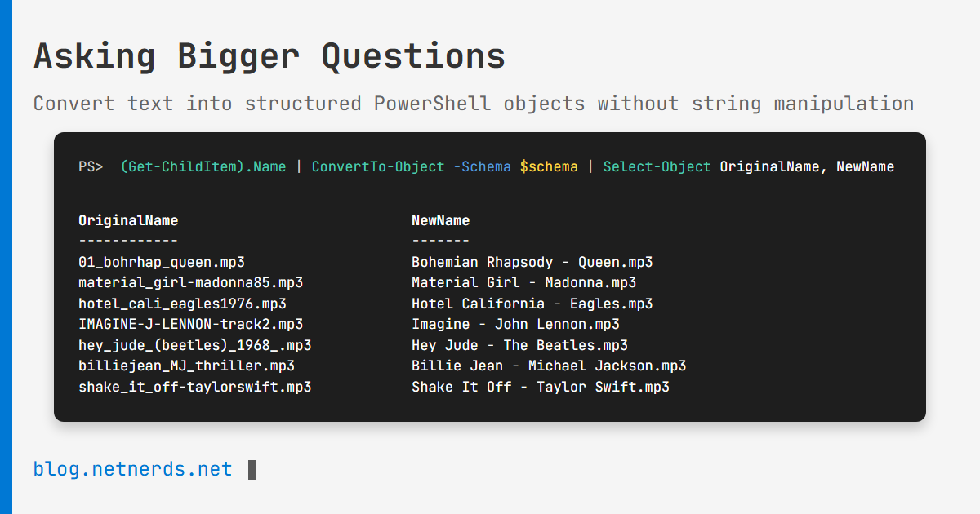Screen dimensions: 980x514
Task: Click shake_it_off-taylorswift.mp3 file name
Action: click(195, 387)
